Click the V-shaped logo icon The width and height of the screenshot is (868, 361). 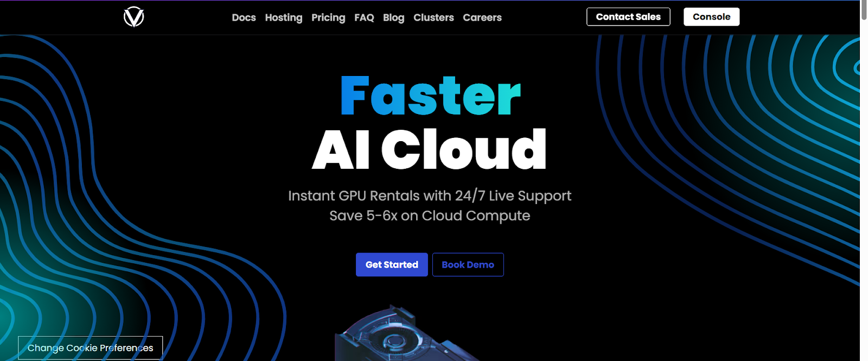(133, 17)
